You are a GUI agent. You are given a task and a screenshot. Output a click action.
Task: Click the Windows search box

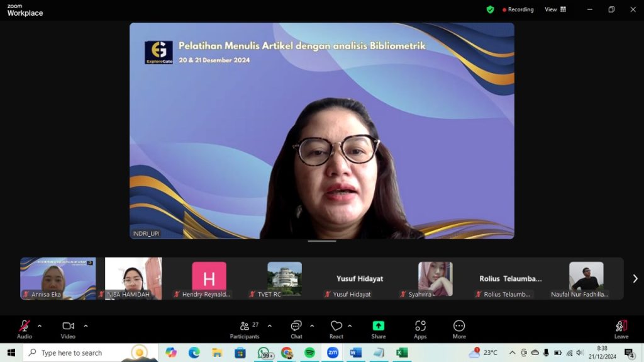79,353
